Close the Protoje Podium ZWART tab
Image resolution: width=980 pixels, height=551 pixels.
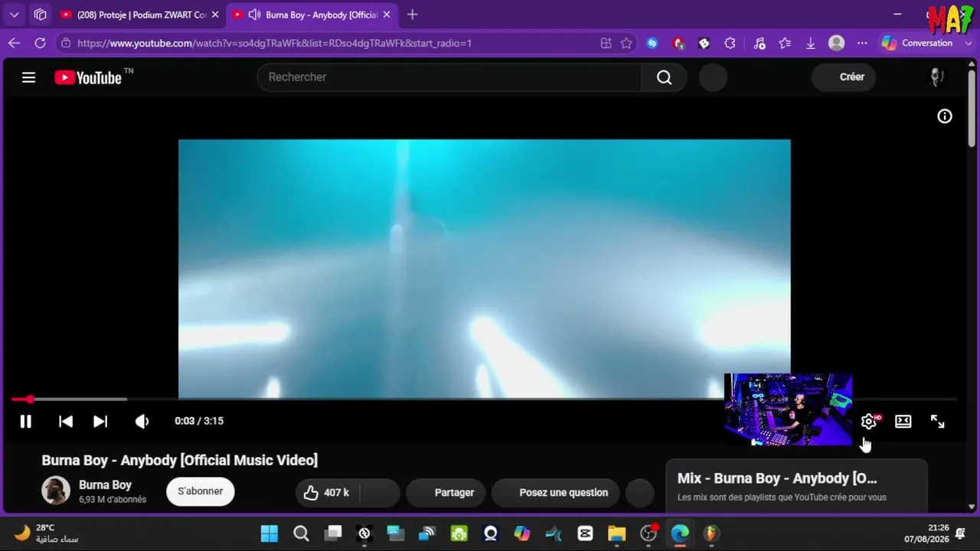coord(215,15)
